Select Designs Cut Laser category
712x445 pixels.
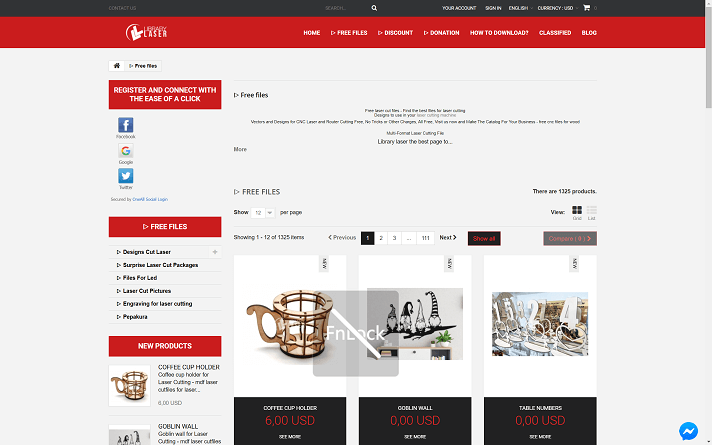coord(147,252)
